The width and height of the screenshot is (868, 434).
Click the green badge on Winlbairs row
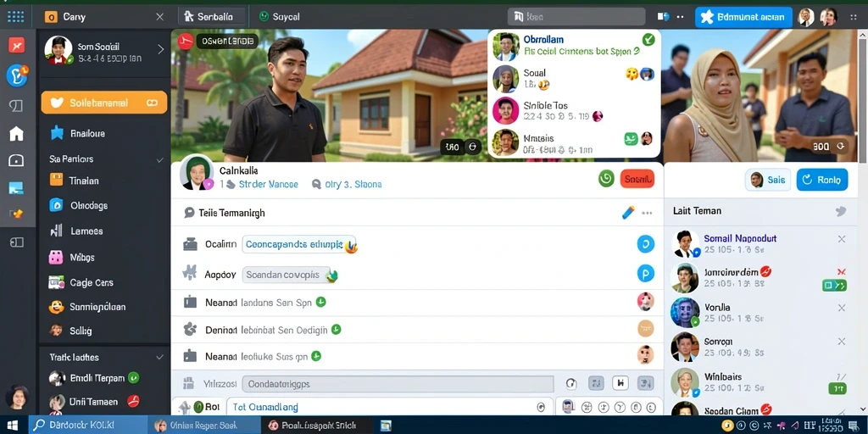point(837,389)
